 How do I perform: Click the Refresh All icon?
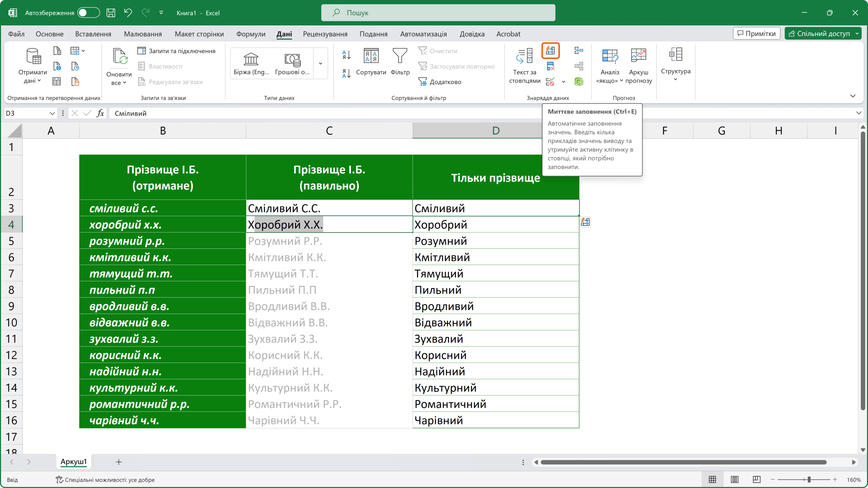click(x=119, y=57)
